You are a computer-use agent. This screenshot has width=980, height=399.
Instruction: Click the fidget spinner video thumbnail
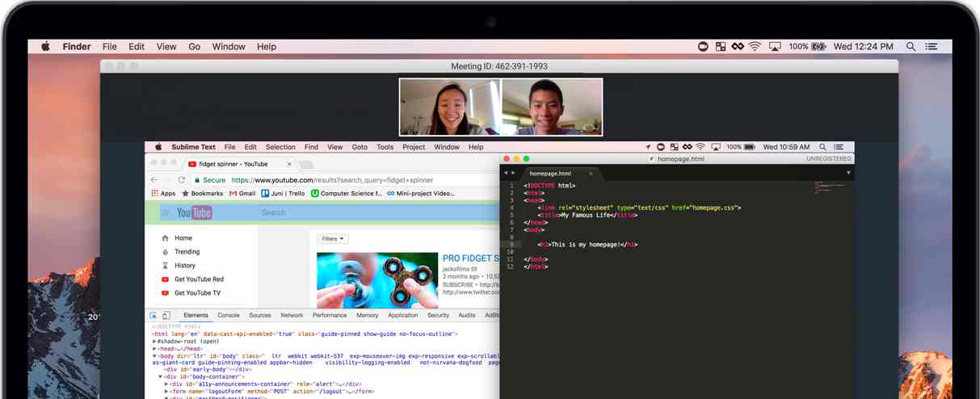click(x=366, y=280)
